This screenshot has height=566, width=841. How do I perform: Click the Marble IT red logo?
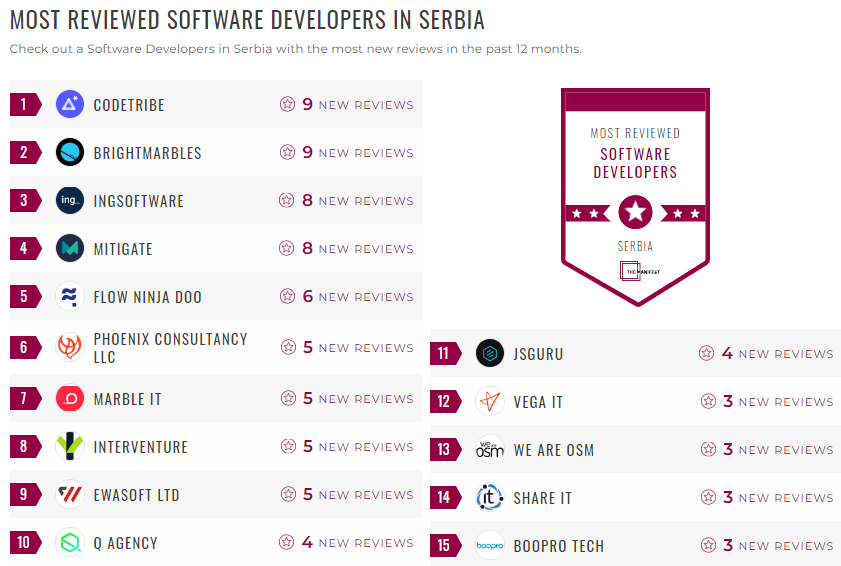point(70,398)
